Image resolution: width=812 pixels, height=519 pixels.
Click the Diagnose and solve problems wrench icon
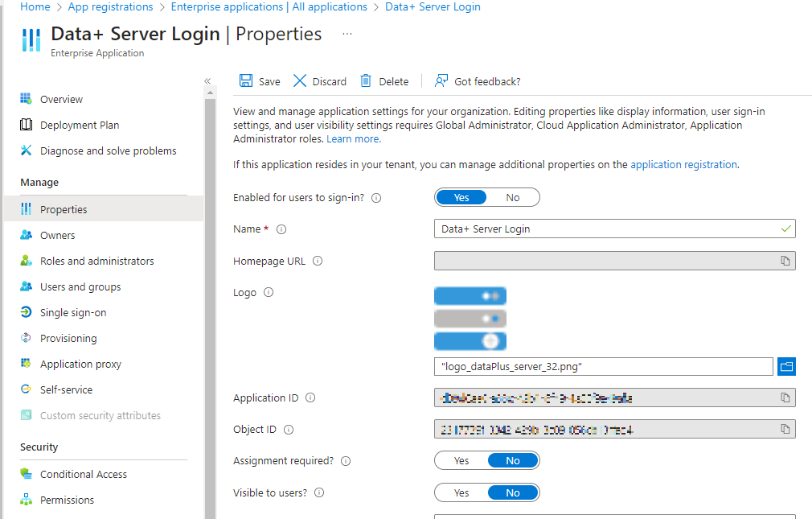(x=26, y=150)
